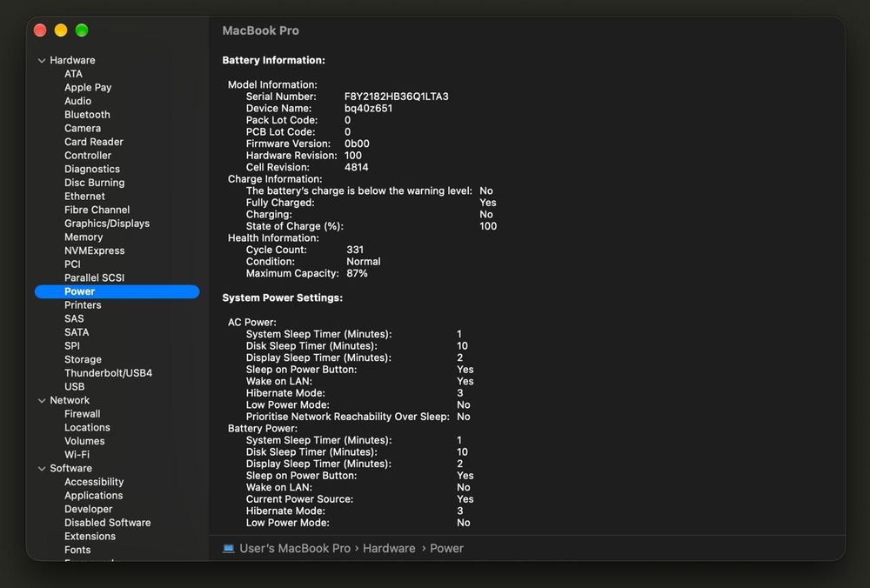The height and width of the screenshot is (588, 870).
Task: Select Fibre Channel in sidebar
Action: tap(97, 210)
